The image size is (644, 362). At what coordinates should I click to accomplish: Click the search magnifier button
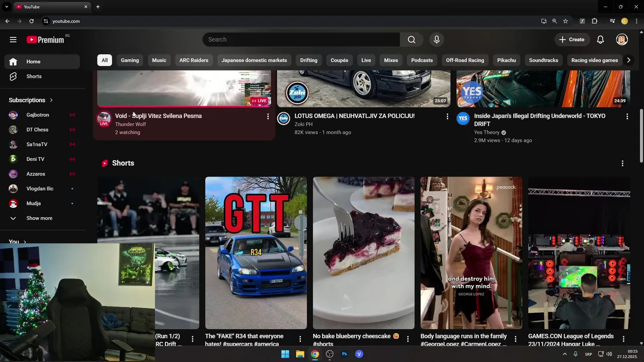(412, 40)
